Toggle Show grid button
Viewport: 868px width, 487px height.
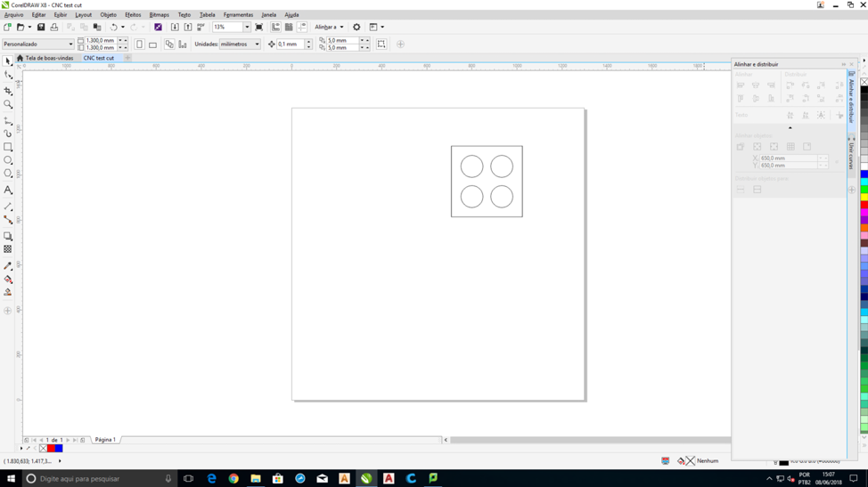pos(289,27)
